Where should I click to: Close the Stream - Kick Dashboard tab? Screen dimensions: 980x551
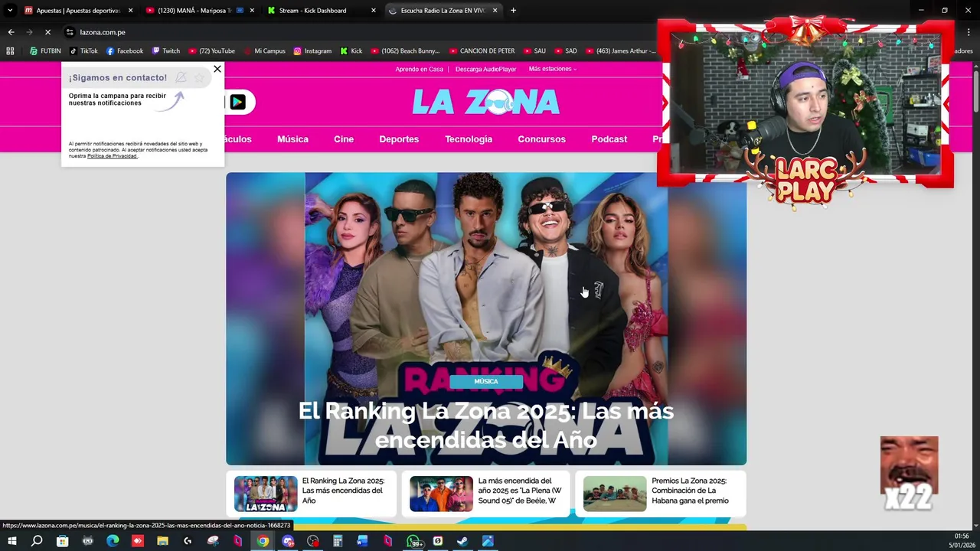[x=374, y=11]
